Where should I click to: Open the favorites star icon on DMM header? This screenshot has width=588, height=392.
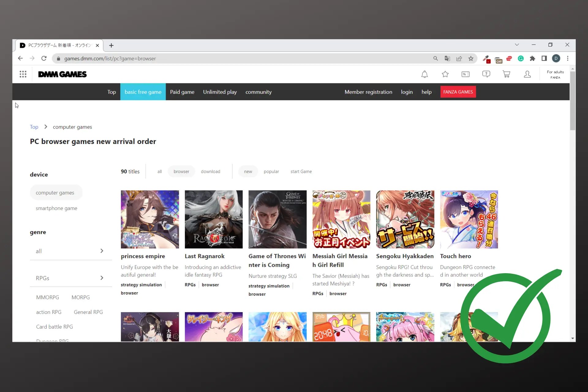tap(445, 74)
